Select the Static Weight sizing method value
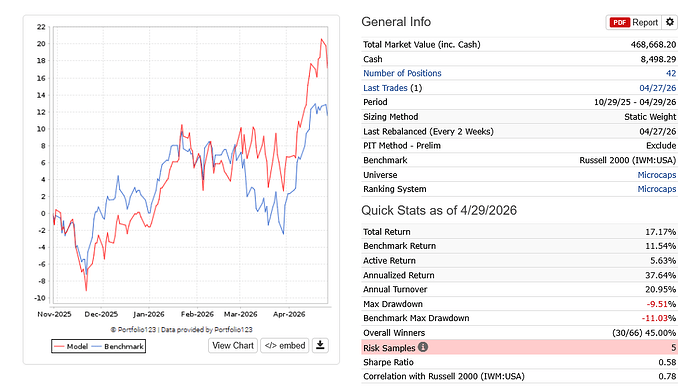Viewport: 690px width, 390px height. [x=650, y=117]
